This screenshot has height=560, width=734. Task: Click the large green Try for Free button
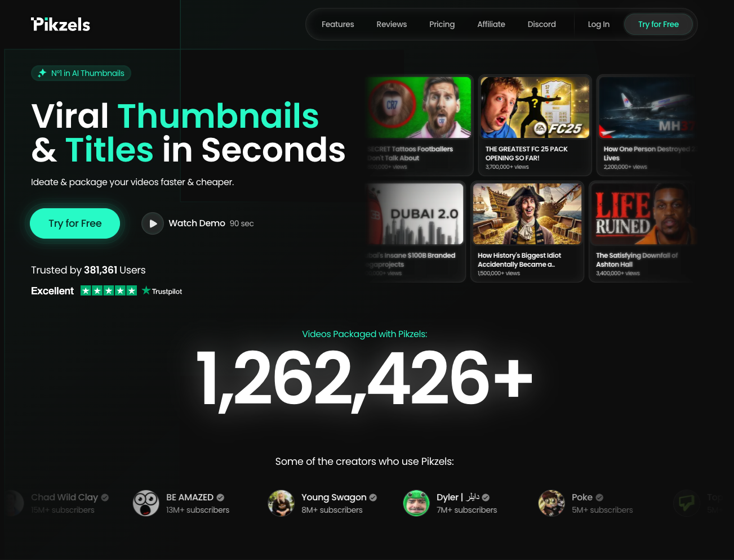coord(75,223)
